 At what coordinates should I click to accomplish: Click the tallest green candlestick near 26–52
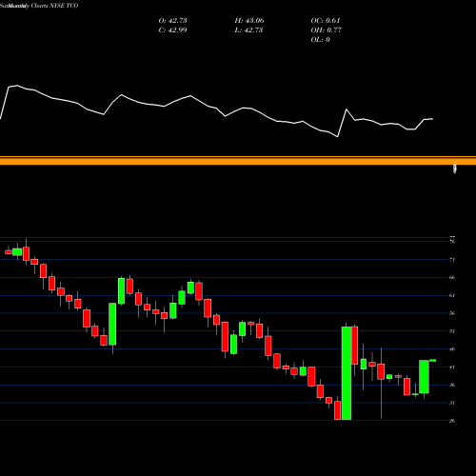(347, 373)
